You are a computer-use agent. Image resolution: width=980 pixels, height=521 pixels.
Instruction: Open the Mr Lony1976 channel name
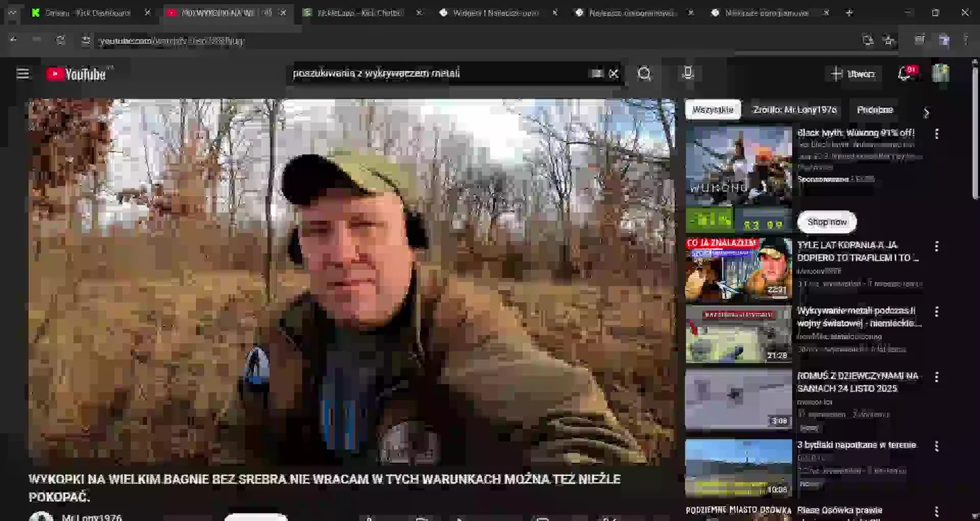[92, 517]
